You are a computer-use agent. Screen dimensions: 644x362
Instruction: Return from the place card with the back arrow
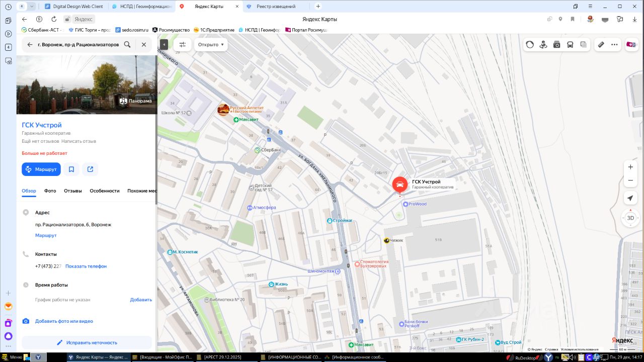coord(30,44)
